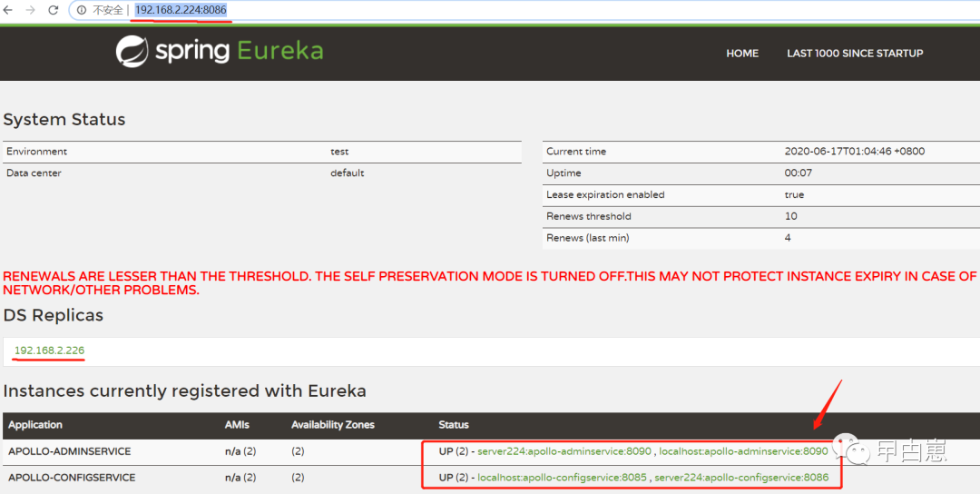The image size is (980, 494).
Task: Select APOLLO-ADMINSERVICE application cell
Action: point(69,450)
